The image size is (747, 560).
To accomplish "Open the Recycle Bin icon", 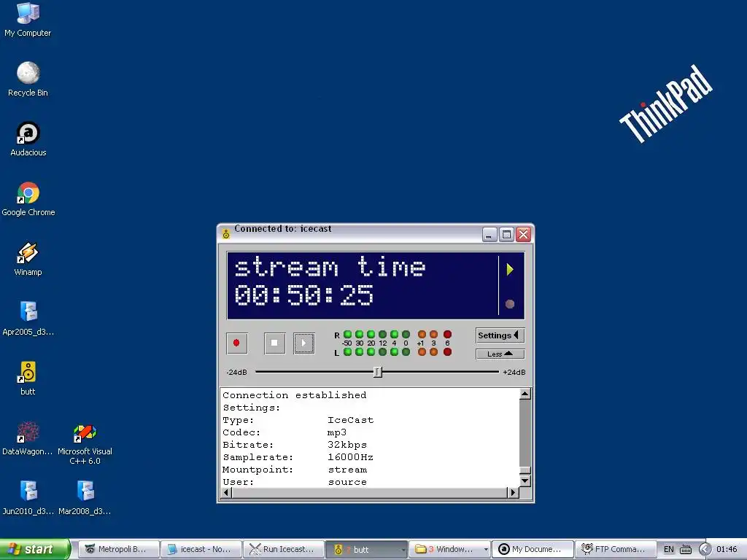I will coord(28,79).
